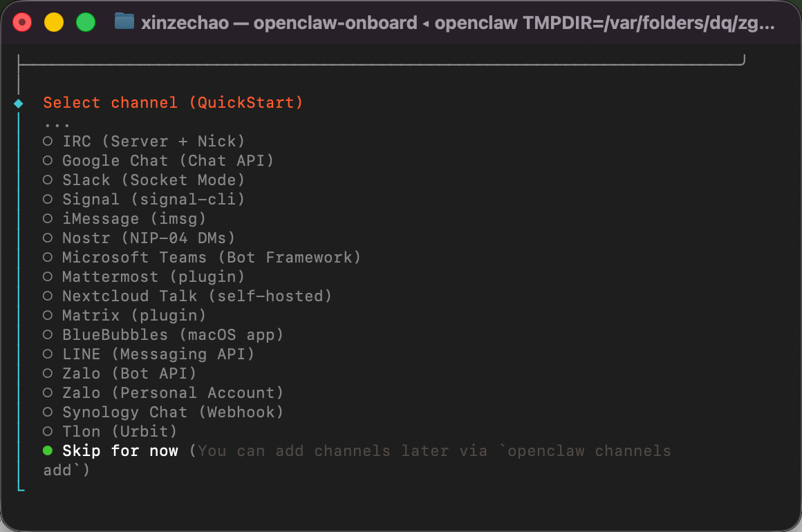Choose Zalo (Bot API) channel
Screen dimensions: 802x532
point(119,374)
